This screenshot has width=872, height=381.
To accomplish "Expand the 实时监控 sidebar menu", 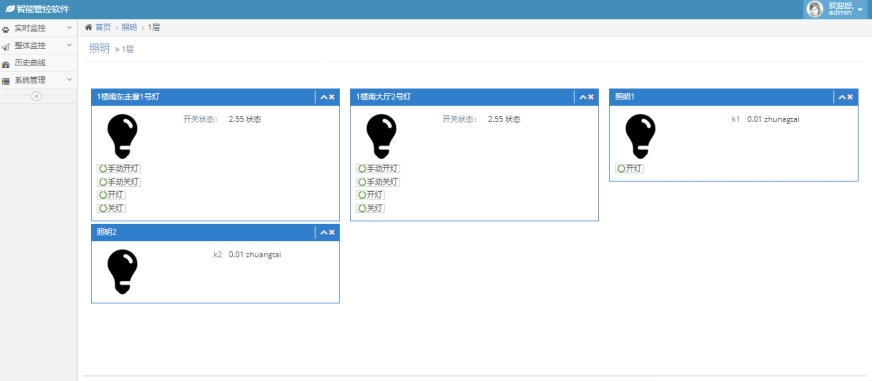I will [38, 28].
